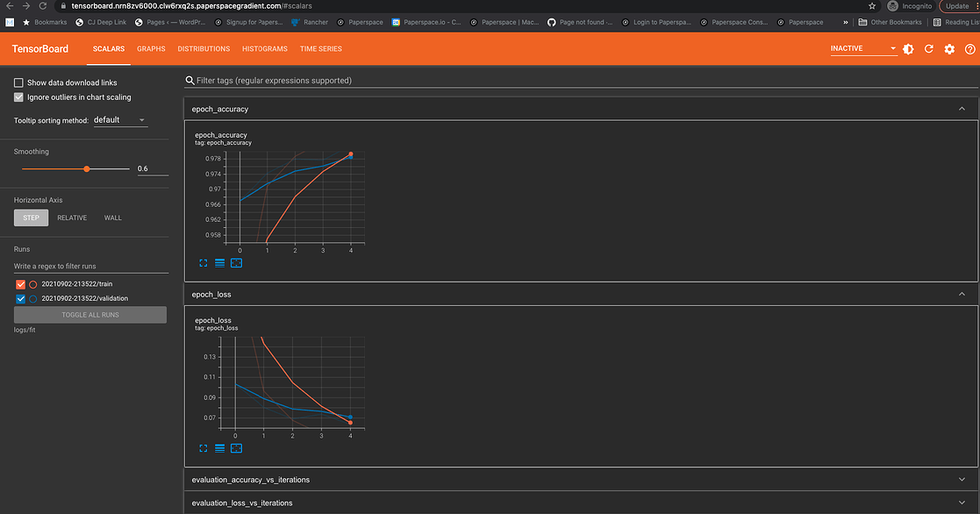Click the browser address bar URL
The image size is (980, 514).
[x=192, y=6]
